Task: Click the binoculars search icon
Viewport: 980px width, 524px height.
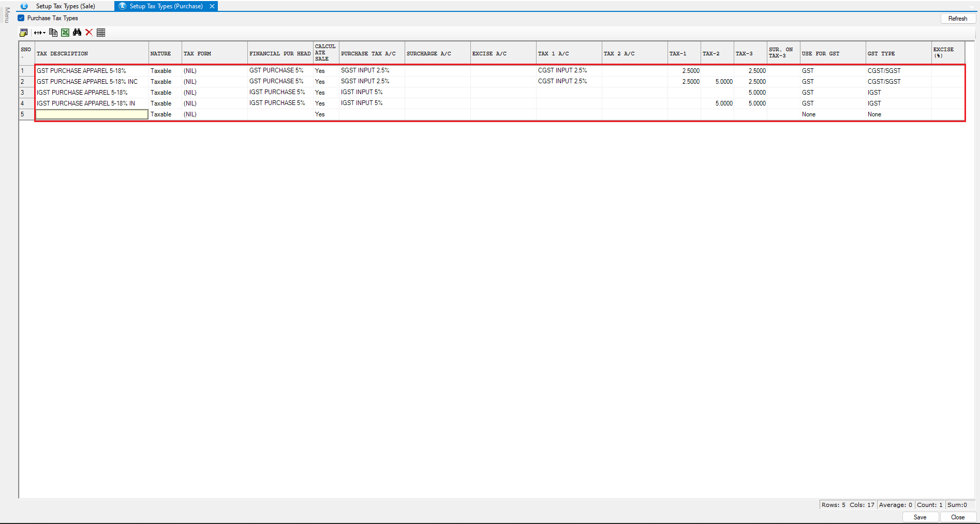Action: coord(77,33)
